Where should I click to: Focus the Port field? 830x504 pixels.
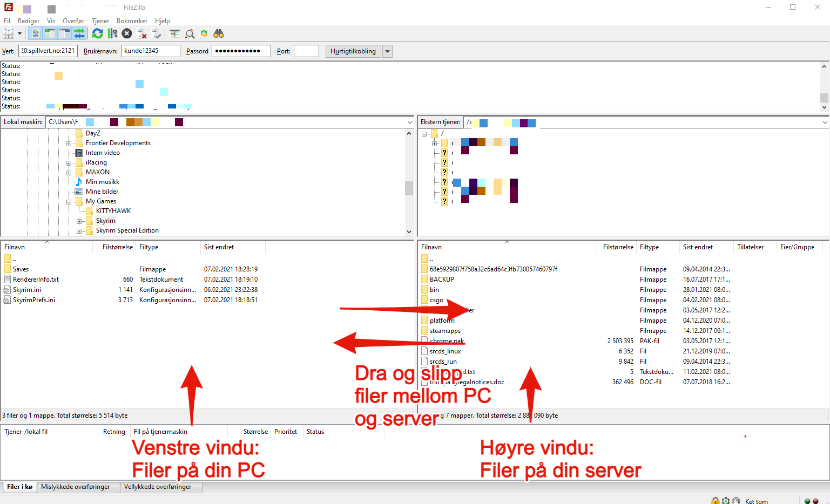[306, 51]
